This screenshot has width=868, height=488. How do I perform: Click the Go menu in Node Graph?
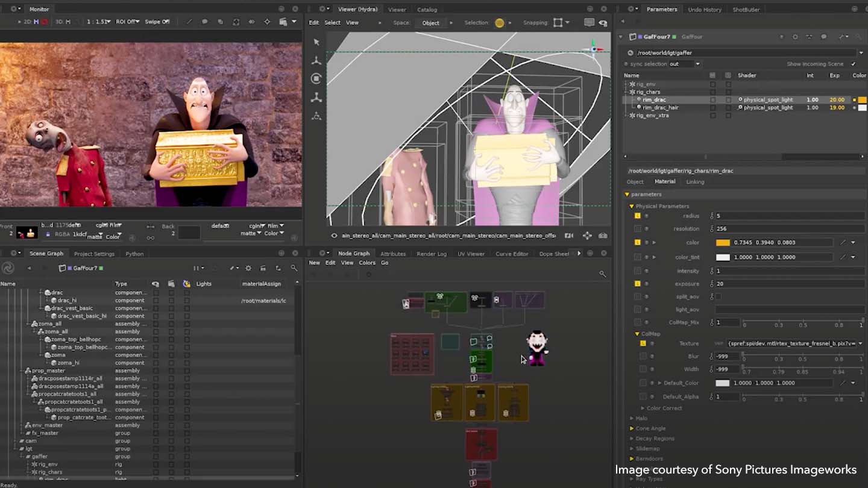pyautogui.click(x=385, y=263)
